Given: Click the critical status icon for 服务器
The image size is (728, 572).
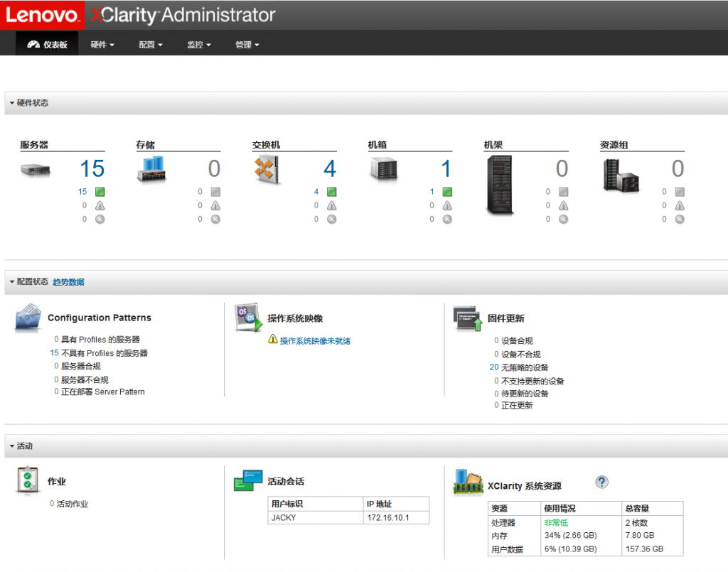Looking at the screenshot, I should [x=100, y=219].
